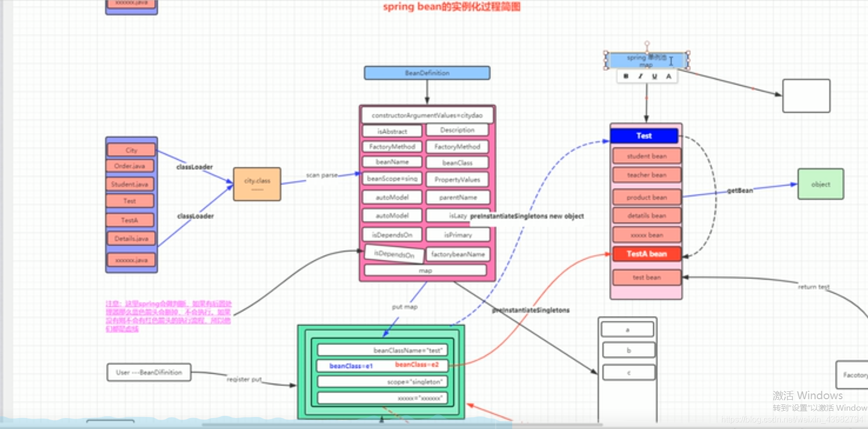
Task: Toggle italic in floating text toolbar
Action: click(640, 76)
